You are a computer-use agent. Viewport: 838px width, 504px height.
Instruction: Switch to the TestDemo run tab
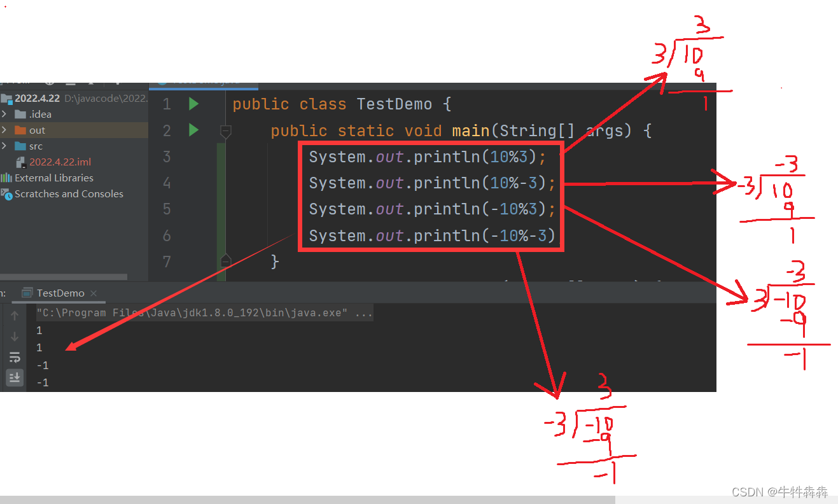coord(60,293)
